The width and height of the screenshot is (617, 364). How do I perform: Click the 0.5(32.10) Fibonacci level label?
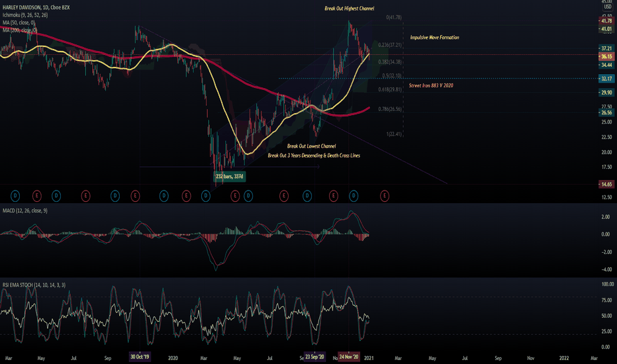tap(391, 75)
